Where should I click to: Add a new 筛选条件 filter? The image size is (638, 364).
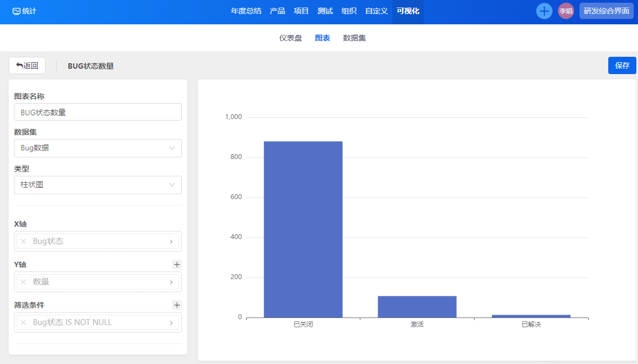pyautogui.click(x=177, y=305)
